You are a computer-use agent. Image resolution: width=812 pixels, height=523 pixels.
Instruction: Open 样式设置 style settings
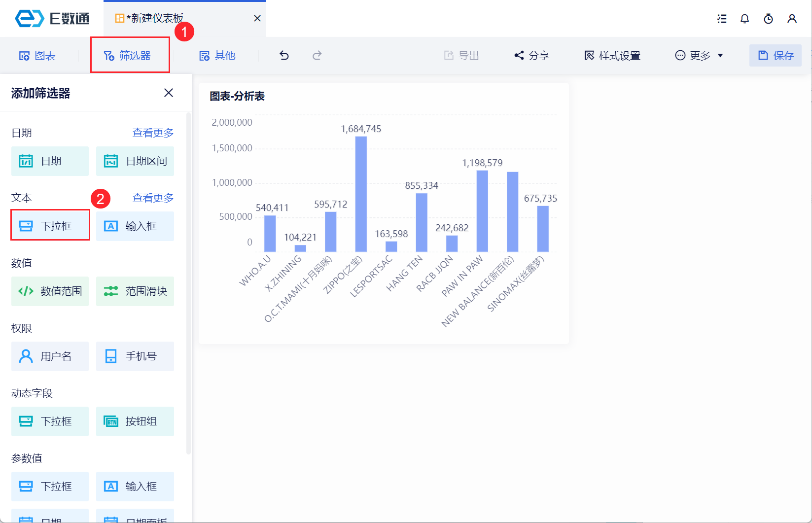coord(612,55)
